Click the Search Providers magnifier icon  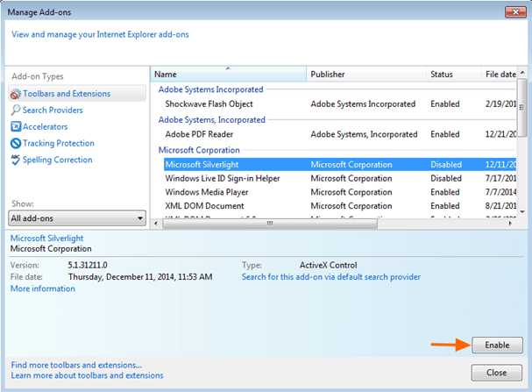16,110
